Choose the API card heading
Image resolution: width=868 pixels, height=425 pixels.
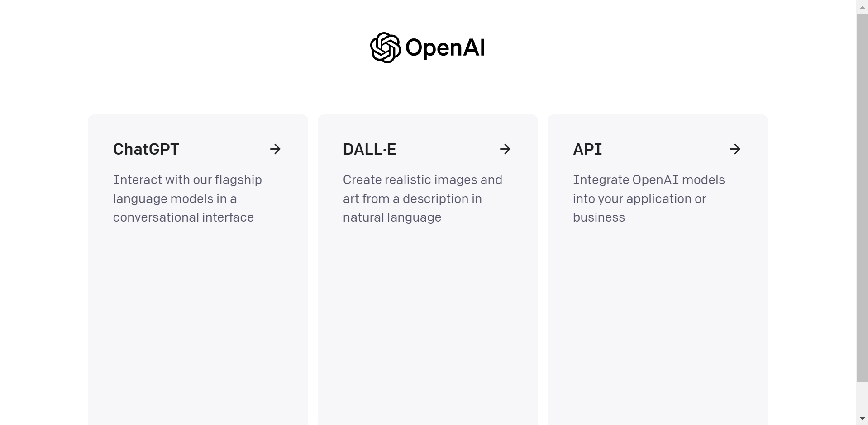587,149
